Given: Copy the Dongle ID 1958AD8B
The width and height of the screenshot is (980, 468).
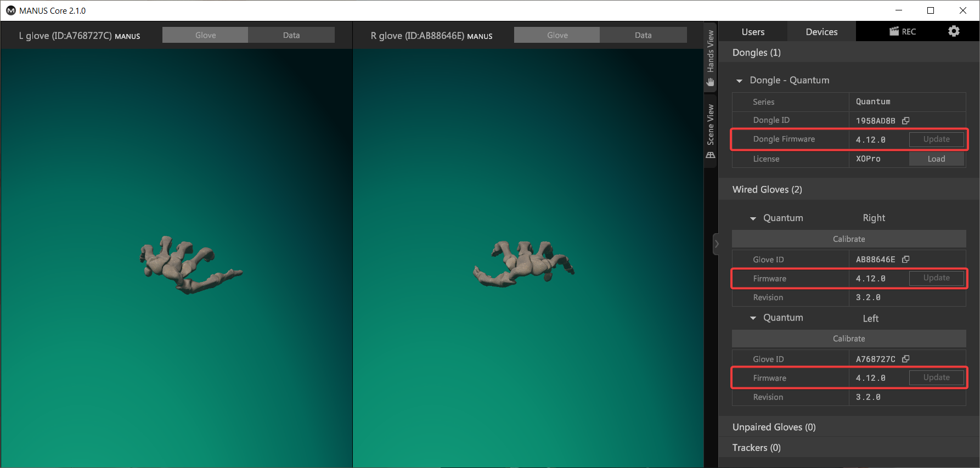Looking at the screenshot, I should (x=906, y=121).
